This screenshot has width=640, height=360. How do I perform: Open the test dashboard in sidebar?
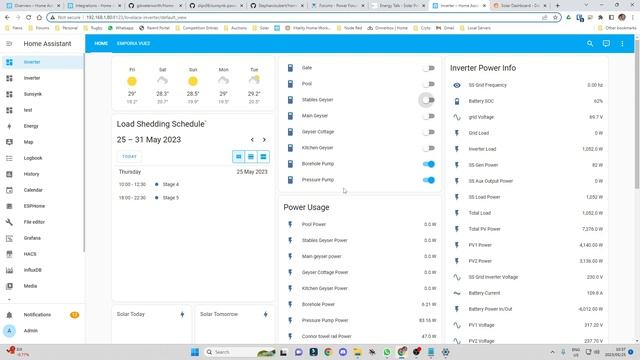pos(42,110)
